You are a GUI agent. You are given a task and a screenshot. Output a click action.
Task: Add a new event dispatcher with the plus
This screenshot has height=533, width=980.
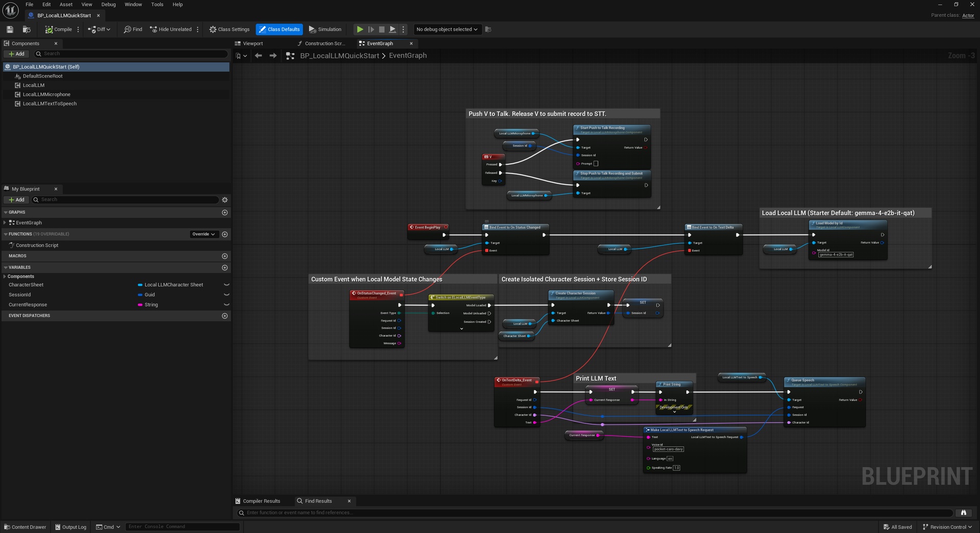point(225,316)
